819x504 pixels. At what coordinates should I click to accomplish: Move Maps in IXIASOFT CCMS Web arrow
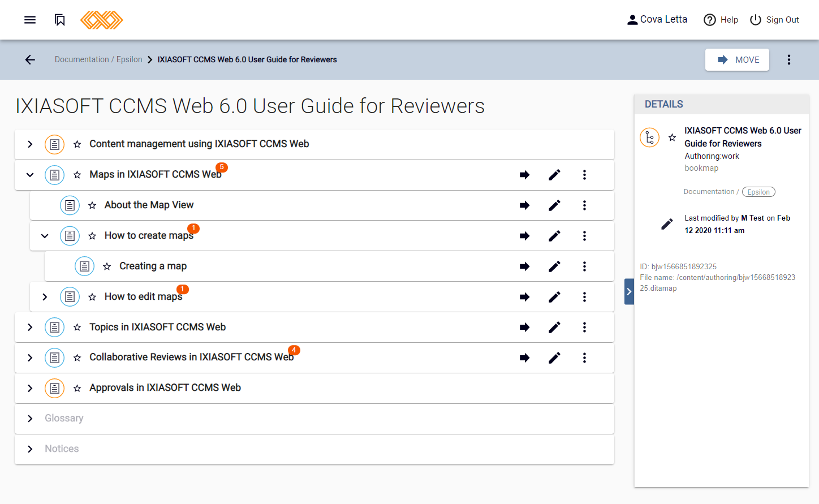point(524,175)
